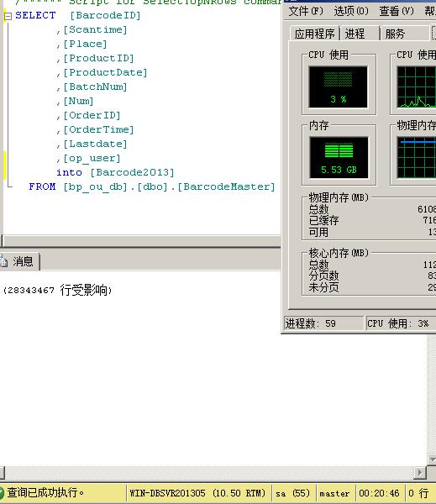Open the 文件(F) menu in Task Manager
The image size is (436, 504).
(306, 11)
